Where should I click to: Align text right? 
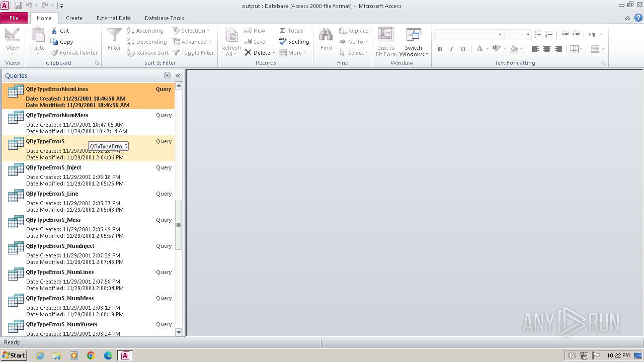(558, 49)
